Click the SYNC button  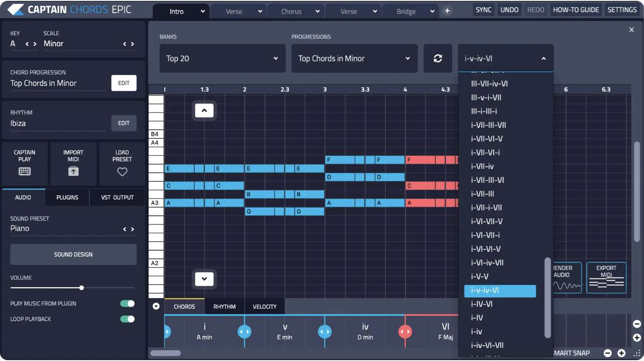(x=483, y=10)
